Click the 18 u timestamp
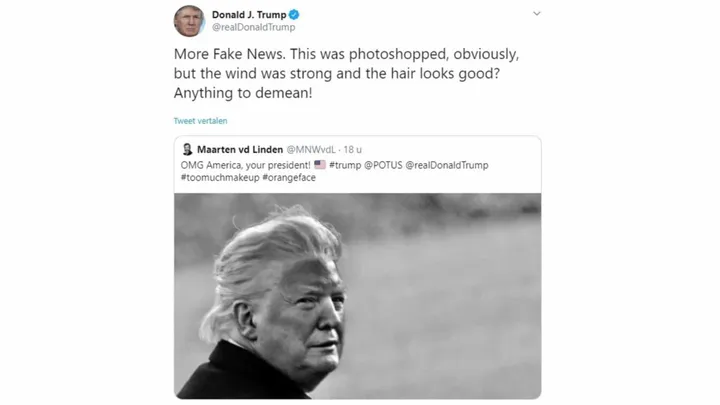This screenshot has height=405, width=720. (x=353, y=150)
